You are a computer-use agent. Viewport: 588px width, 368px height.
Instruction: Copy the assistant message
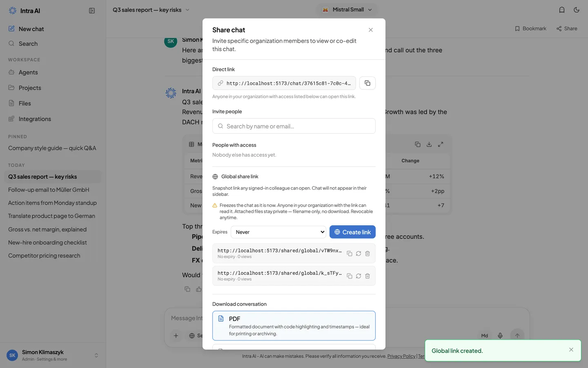(x=187, y=289)
